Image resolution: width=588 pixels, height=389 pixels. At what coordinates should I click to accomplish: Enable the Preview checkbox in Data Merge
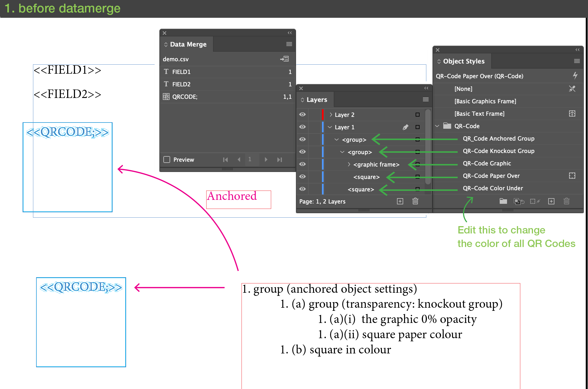tap(167, 160)
